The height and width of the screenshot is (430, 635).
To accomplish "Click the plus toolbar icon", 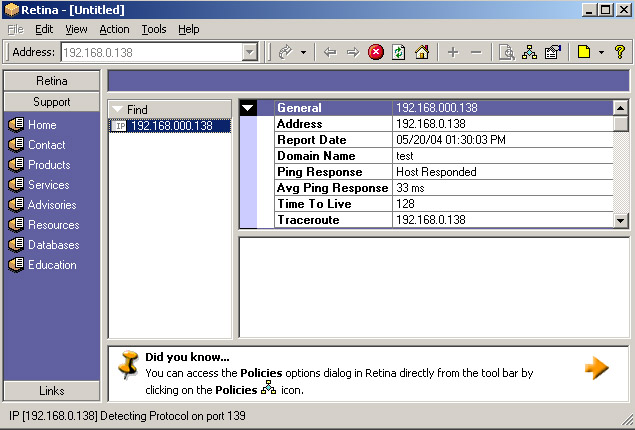I will click(453, 52).
